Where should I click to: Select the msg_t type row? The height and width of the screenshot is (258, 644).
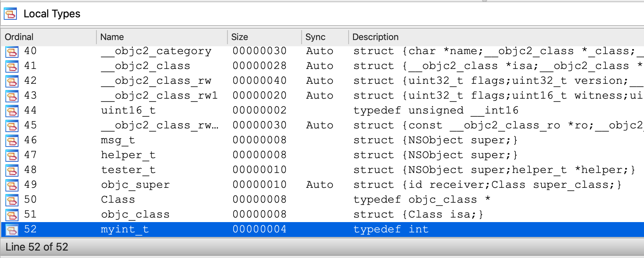[118, 140]
